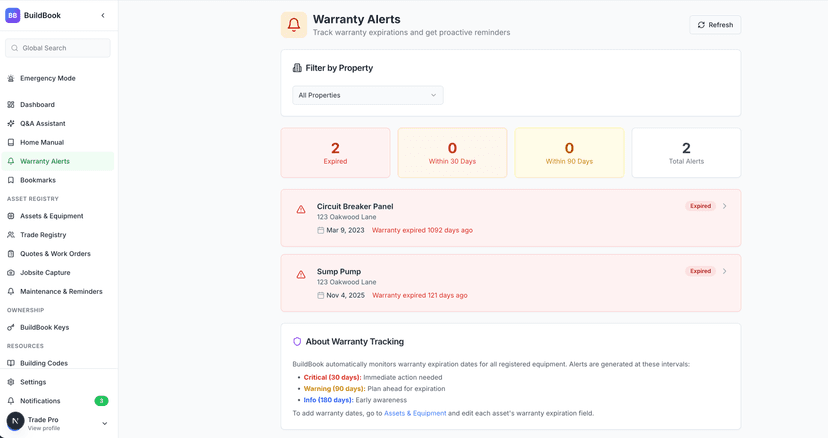Click the Settings gear icon
This screenshot has width=828, height=438.
[x=11, y=382]
